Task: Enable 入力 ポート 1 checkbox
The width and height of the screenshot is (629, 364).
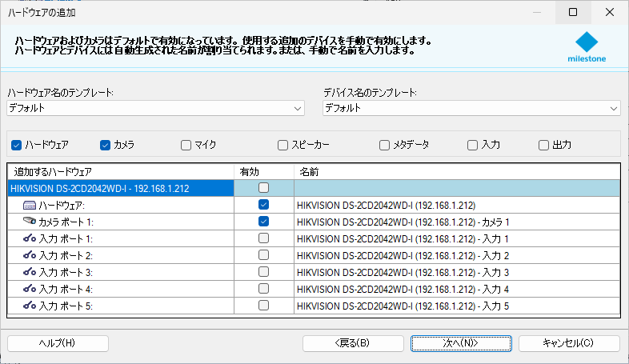Action: point(263,238)
